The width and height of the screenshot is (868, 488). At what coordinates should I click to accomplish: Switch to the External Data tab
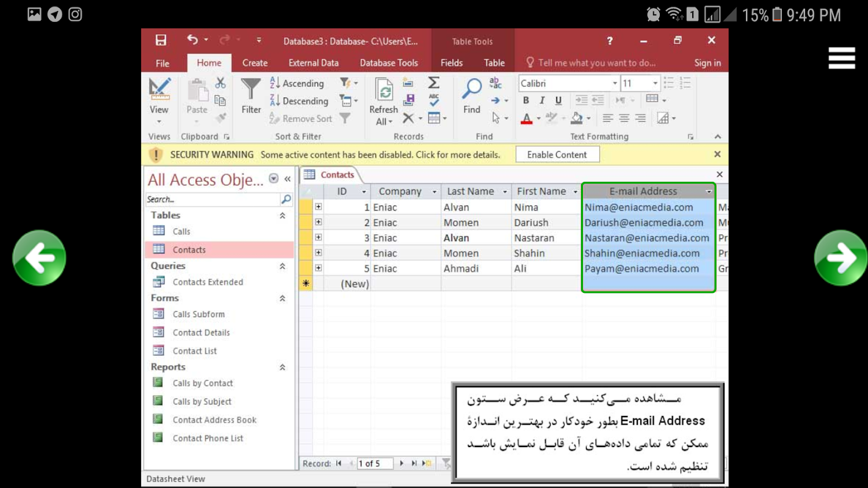coord(313,63)
